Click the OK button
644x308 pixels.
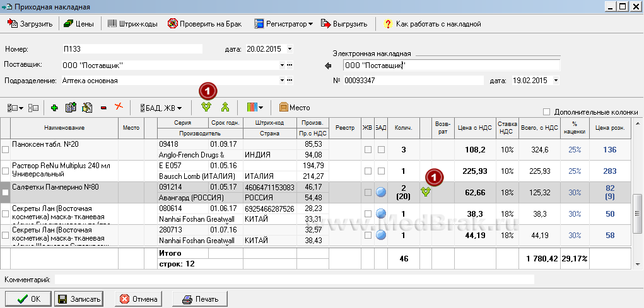(x=28, y=299)
